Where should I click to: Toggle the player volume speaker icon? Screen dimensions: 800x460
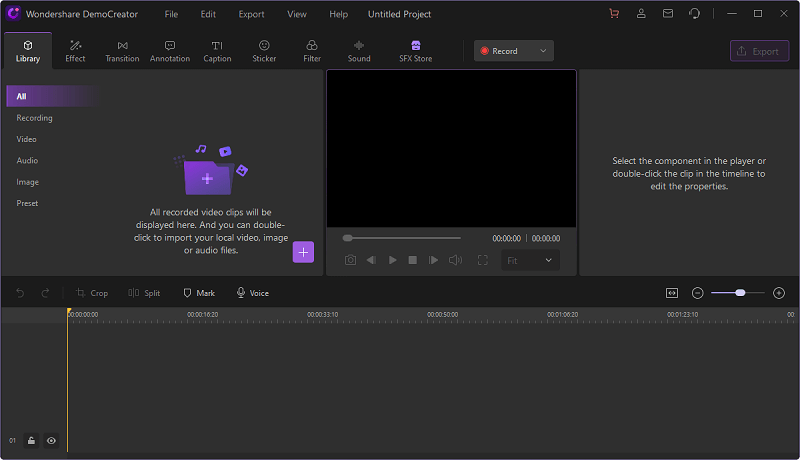[455, 260]
